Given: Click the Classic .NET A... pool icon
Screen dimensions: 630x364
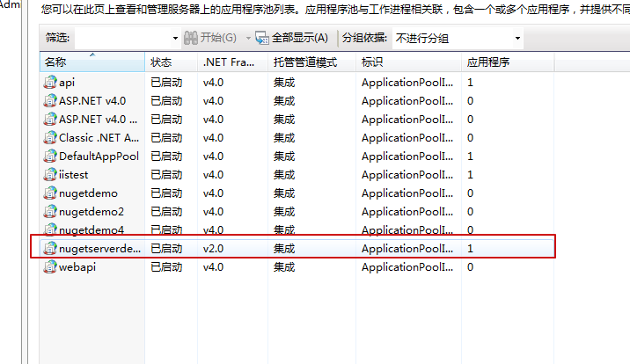Looking at the screenshot, I should 50,138.
